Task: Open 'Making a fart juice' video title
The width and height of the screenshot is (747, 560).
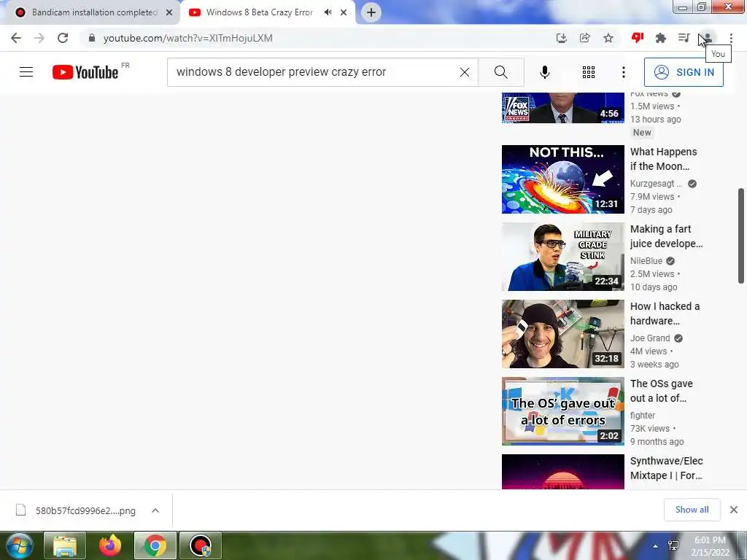Action: 667,236
